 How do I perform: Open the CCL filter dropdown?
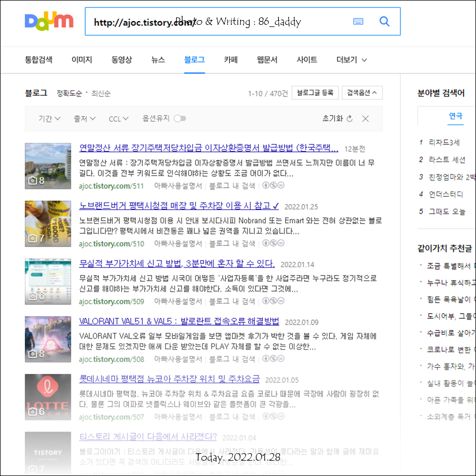(118, 118)
